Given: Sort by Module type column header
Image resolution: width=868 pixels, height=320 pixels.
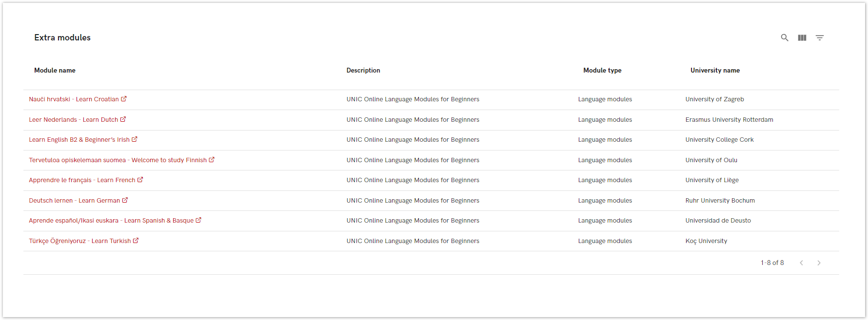Looking at the screenshot, I should pyautogui.click(x=602, y=71).
